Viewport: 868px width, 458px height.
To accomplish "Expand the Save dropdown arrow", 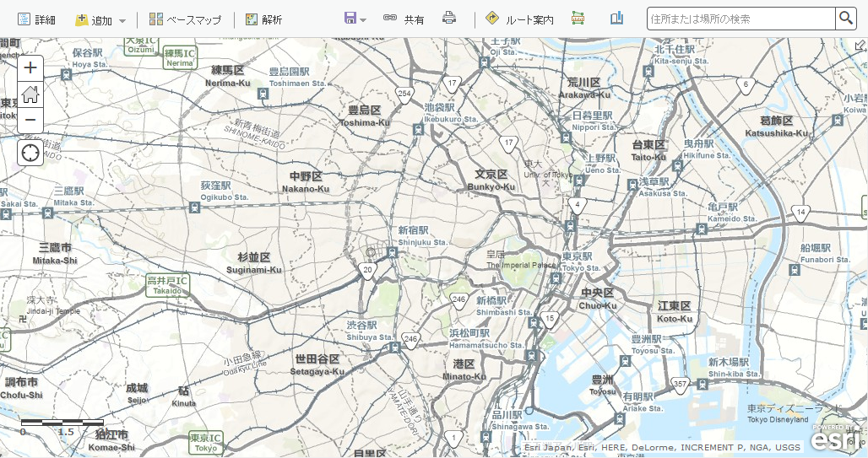I will [363, 20].
